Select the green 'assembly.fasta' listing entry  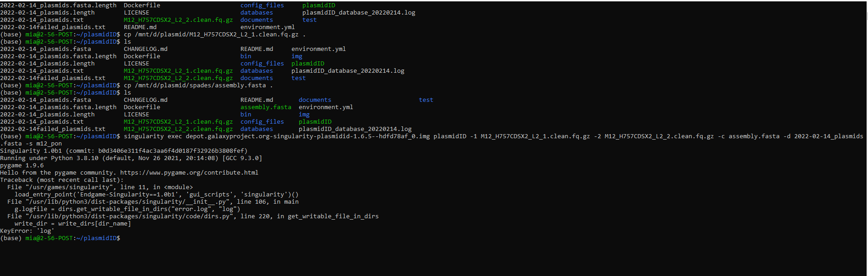click(266, 107)
